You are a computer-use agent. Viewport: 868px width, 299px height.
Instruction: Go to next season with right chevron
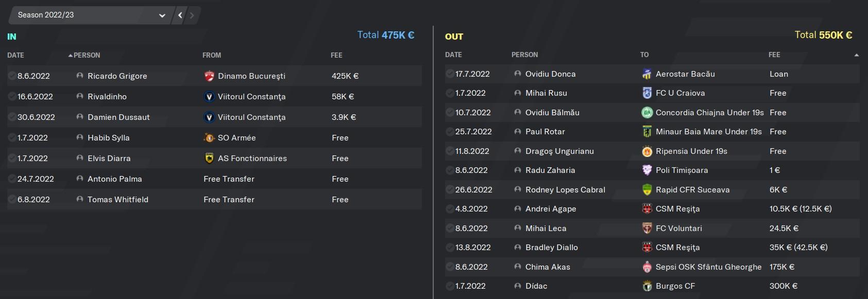click(192, 15)
